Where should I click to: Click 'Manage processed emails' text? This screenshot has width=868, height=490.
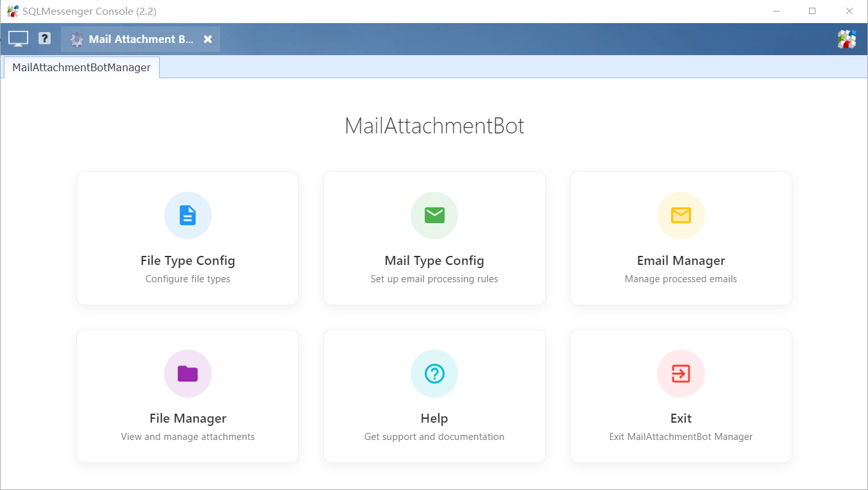[x=681, y=279]
